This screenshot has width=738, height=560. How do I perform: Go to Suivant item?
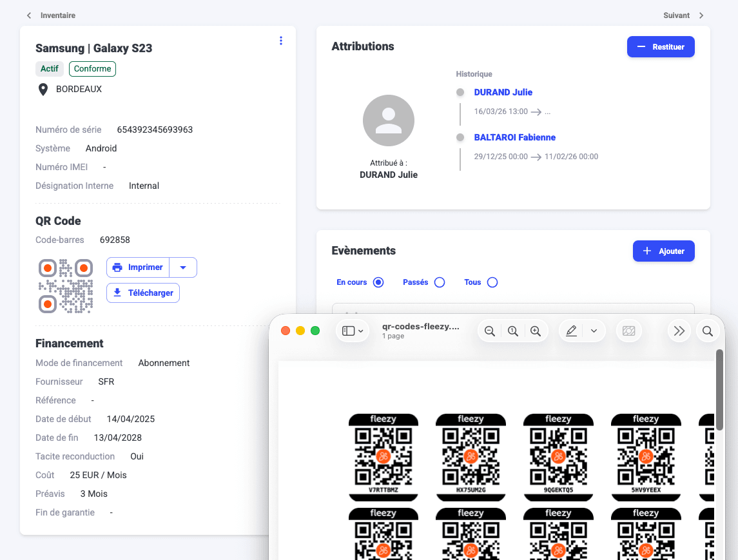(676, 15)
